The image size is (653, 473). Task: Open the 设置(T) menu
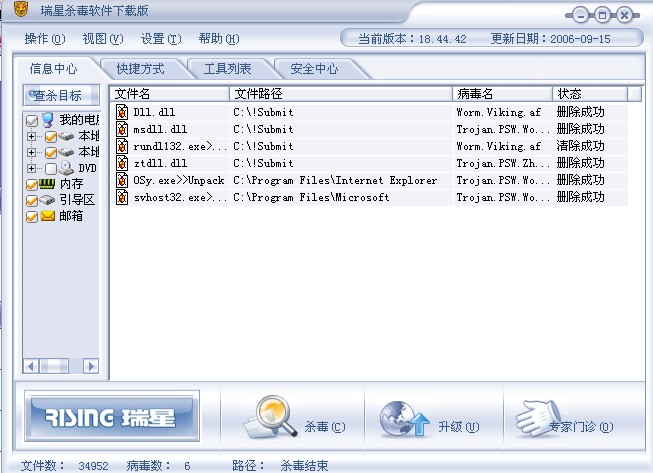(161, 39)
